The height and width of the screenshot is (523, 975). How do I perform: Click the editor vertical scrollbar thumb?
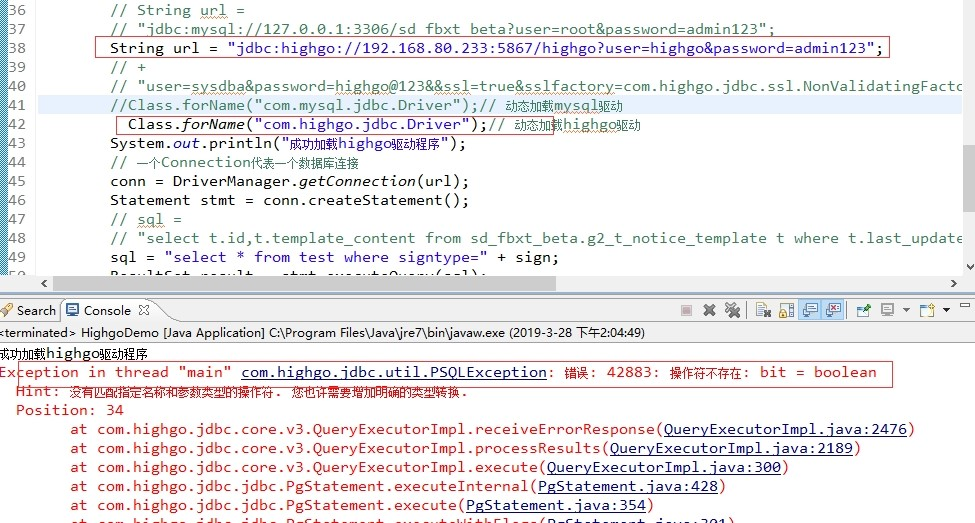point(968,177)
